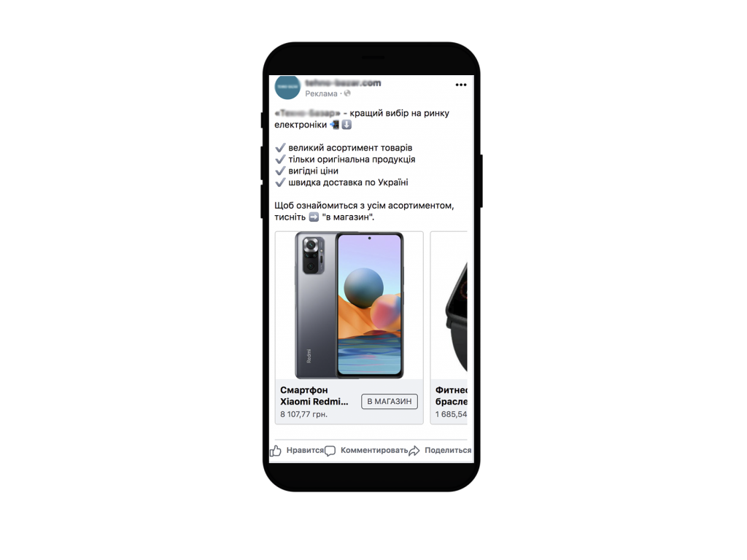Open the В МАГАЗИН shop button
The height and width of the screenshot is (560, 747).
[x=390, y=402]
